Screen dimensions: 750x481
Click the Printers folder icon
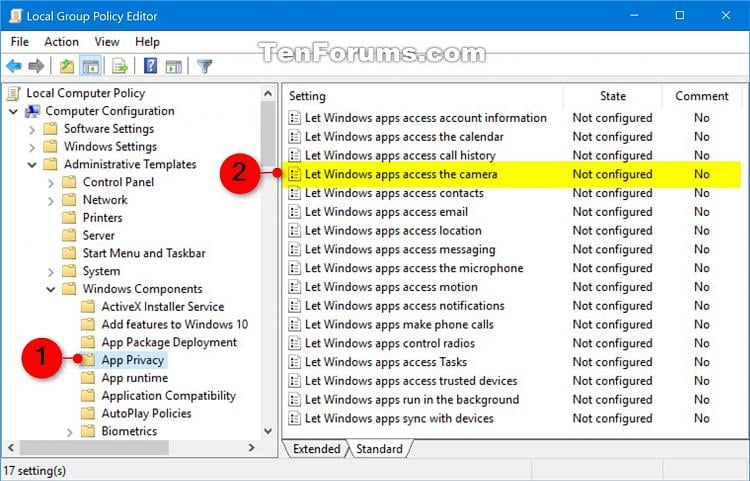69,218
